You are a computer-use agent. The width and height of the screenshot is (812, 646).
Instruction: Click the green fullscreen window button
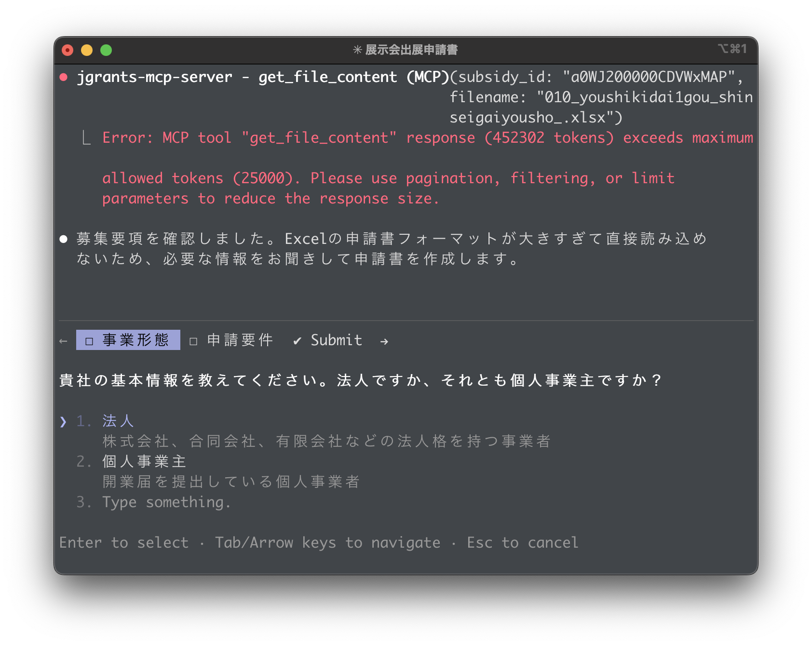coord(106,50)
